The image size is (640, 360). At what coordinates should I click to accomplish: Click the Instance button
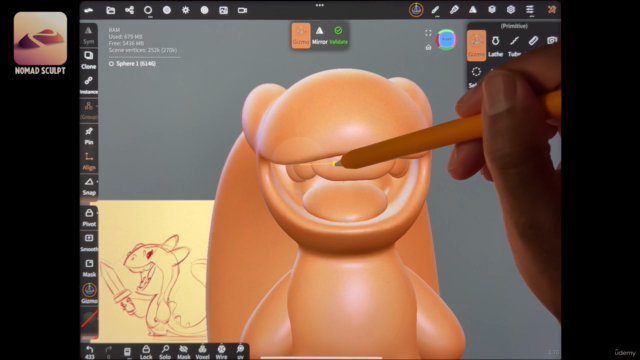click(x=89, y=85)
